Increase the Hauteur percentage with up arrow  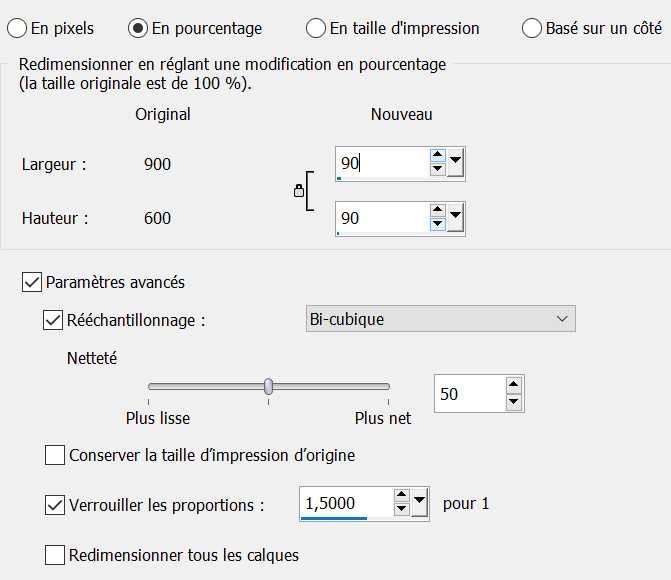(437, 210)
